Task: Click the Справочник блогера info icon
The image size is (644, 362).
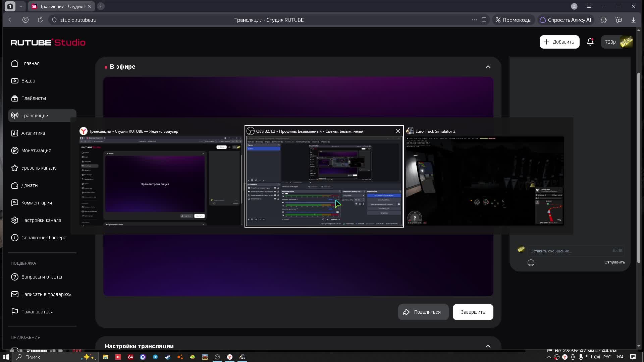Action: tap(14, 238)
